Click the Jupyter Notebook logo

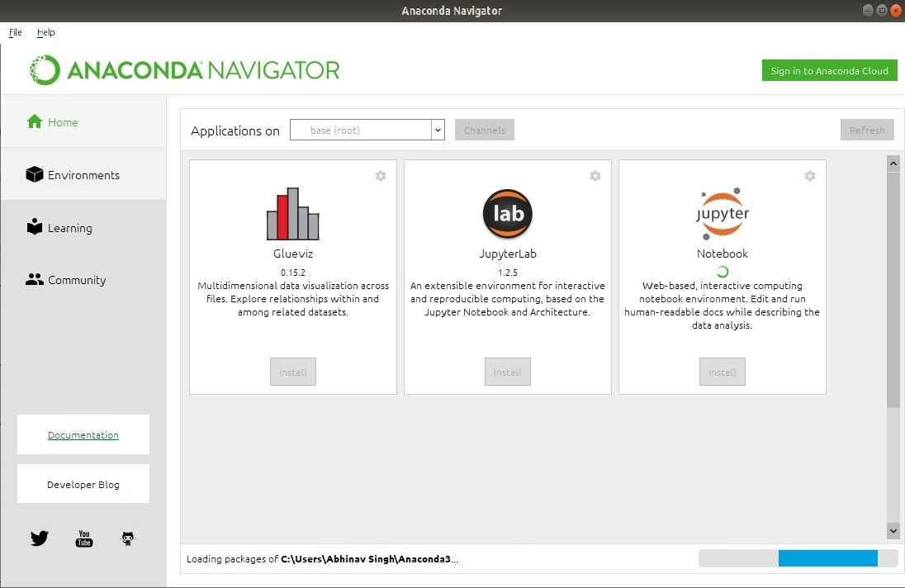click(x=722, y=213)
